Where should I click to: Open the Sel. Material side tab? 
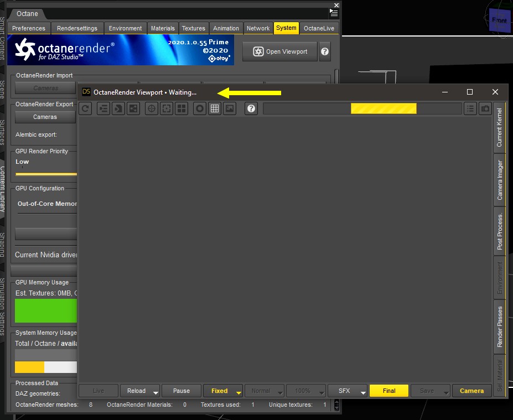[499, 375]
